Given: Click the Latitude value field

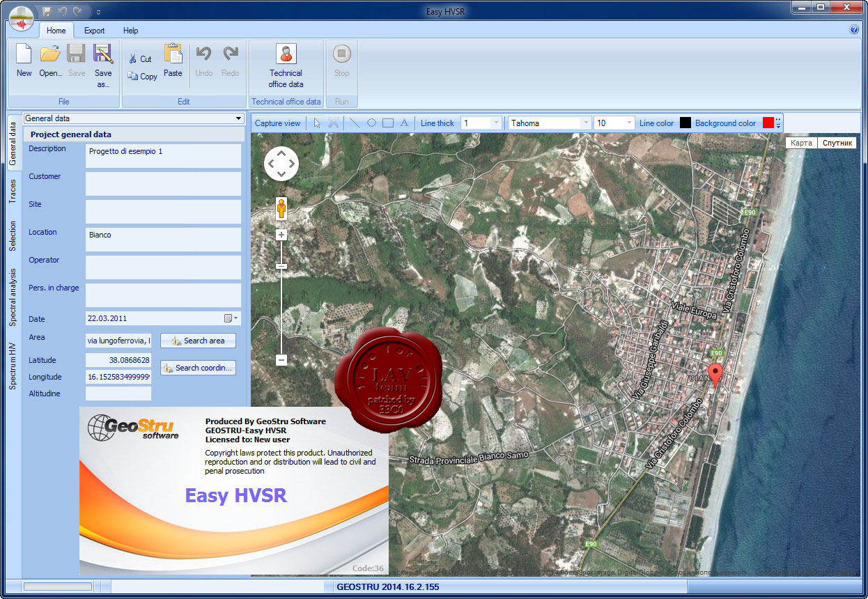Looking at the screenshot, I should [x=118, y=360].
